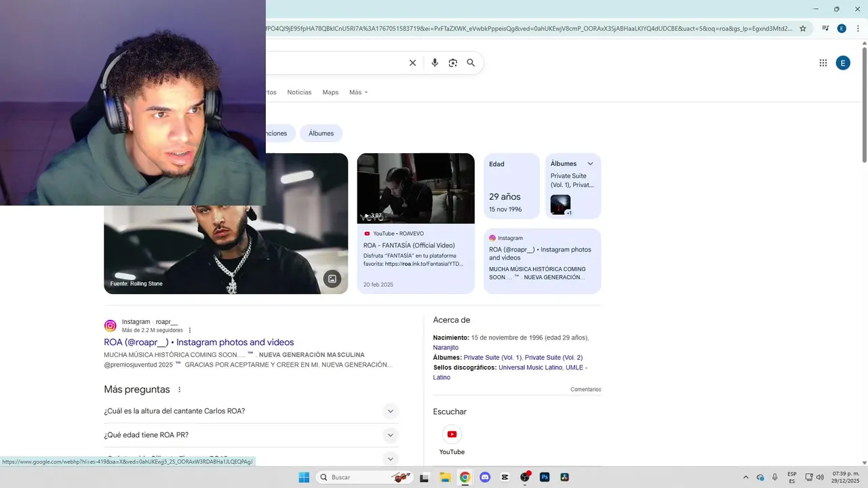The image size is (868, 488).
Task: Click the Chrome address bar URL
Action: click(x=530, y=28)
